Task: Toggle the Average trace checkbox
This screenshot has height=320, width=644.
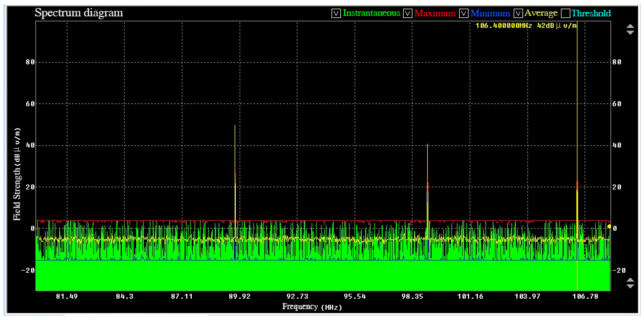Action: pyautogui.click(x=518, y=13)
